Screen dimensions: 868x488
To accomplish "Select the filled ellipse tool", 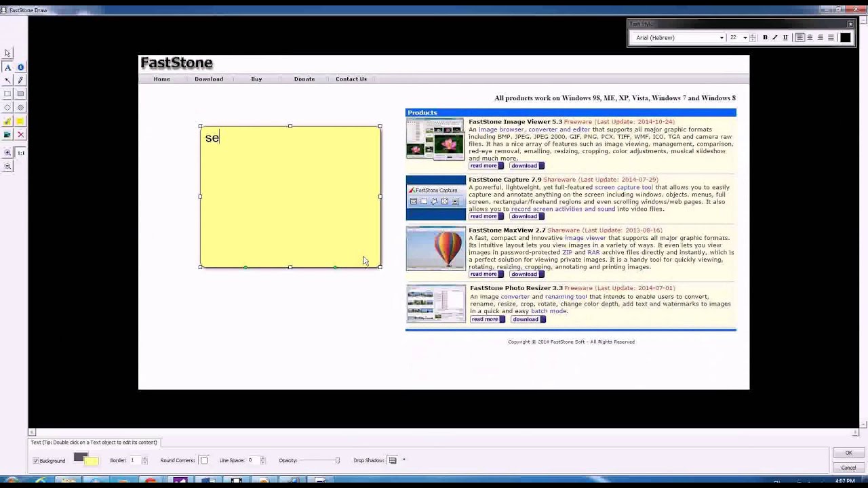I will [20, 108].
